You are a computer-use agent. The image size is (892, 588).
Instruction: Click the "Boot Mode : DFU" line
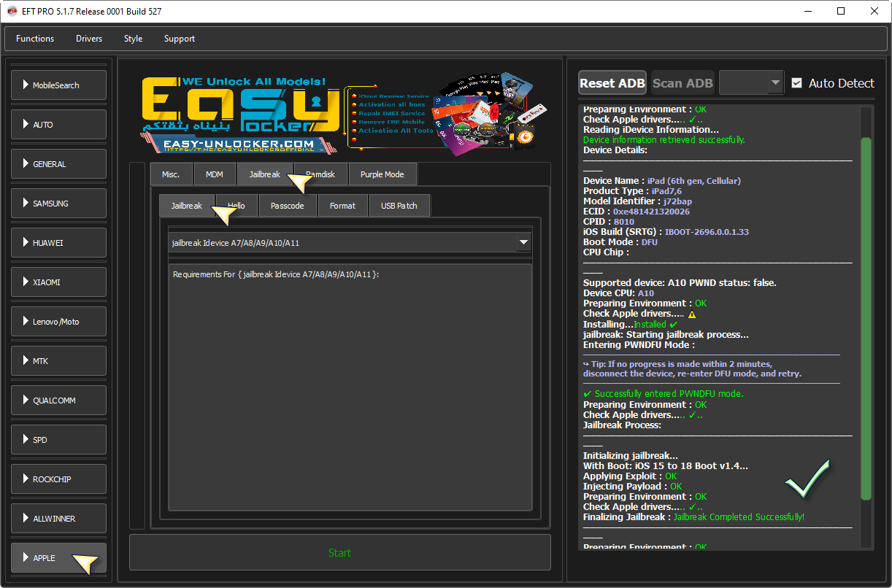[620, 242]
